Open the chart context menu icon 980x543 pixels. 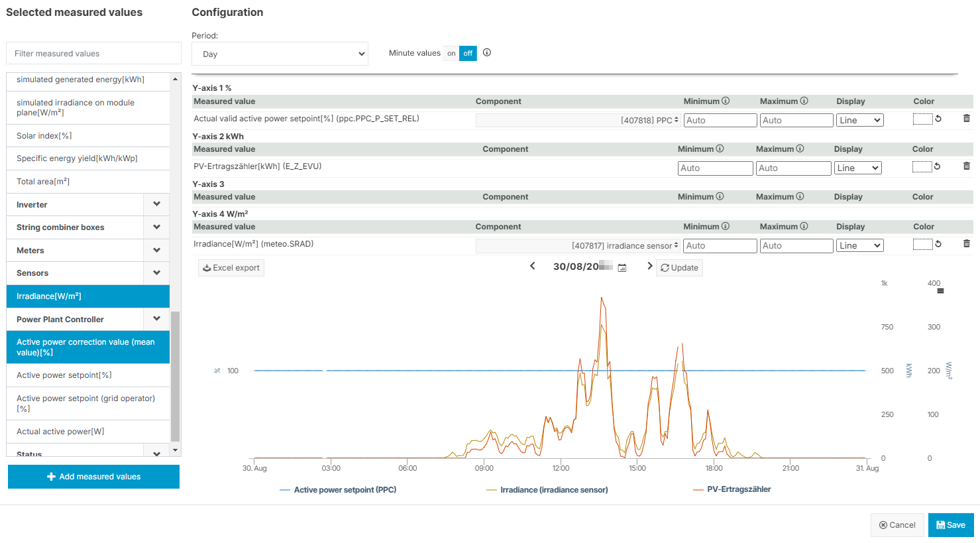click(939, 290)
